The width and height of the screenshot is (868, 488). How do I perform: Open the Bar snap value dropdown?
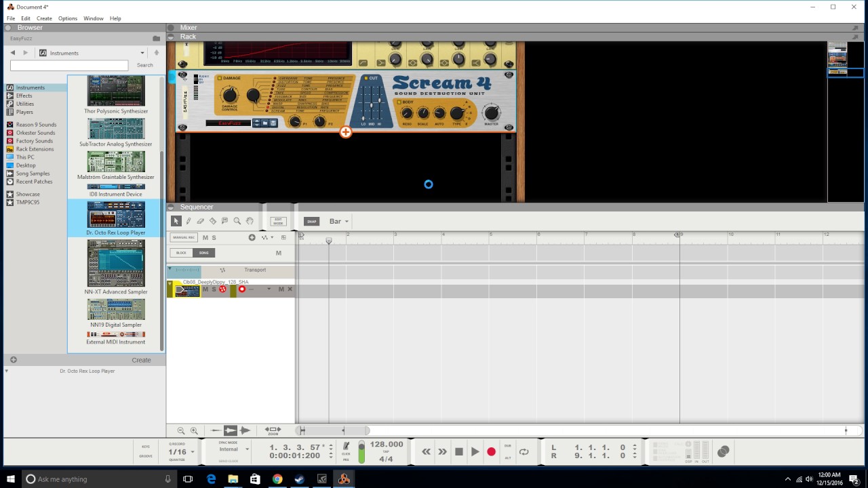pos(347,222)
